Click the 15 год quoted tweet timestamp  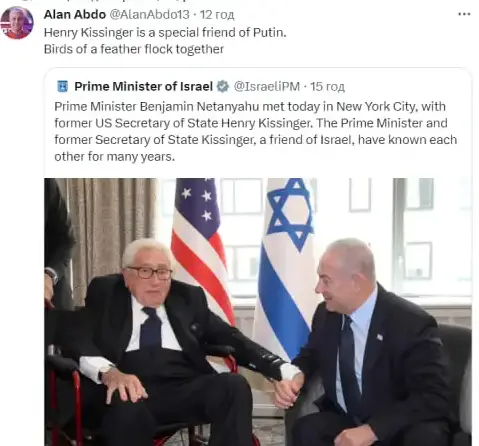tap(327, 86)
